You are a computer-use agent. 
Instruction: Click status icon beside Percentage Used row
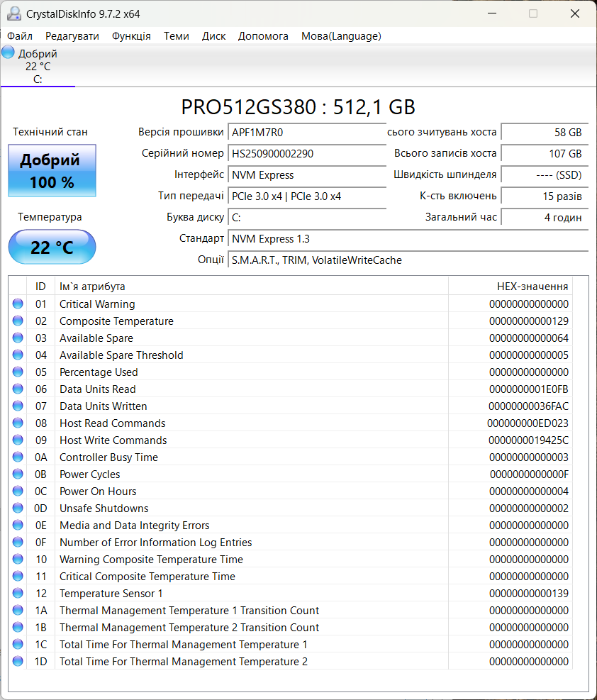click(18, 372)
